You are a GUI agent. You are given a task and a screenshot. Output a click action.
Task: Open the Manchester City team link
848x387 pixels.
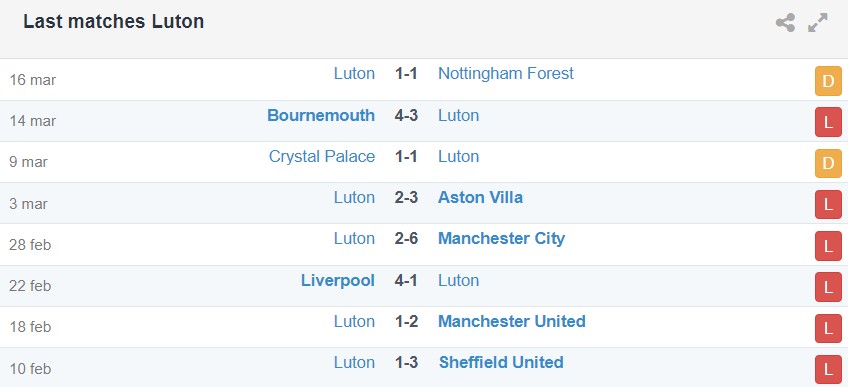(501, 238)
